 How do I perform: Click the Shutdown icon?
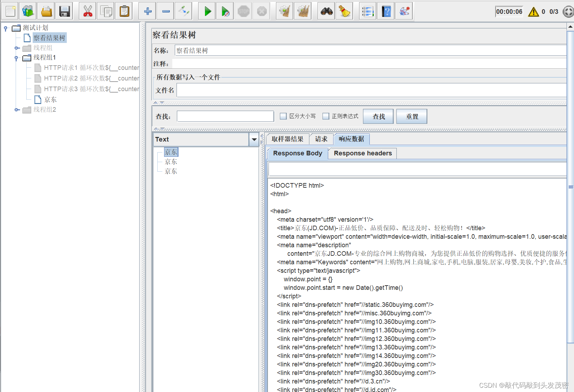pos(262,11)
